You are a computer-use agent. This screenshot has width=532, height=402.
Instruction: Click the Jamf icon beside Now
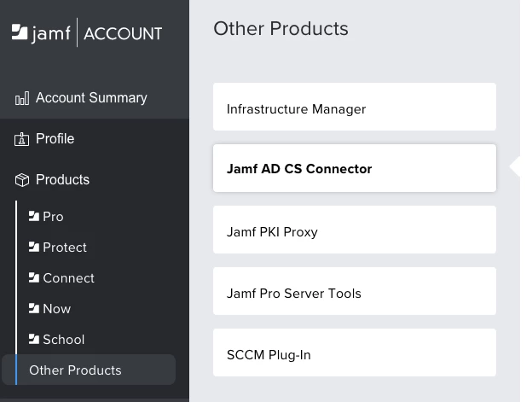coord(34,308)
